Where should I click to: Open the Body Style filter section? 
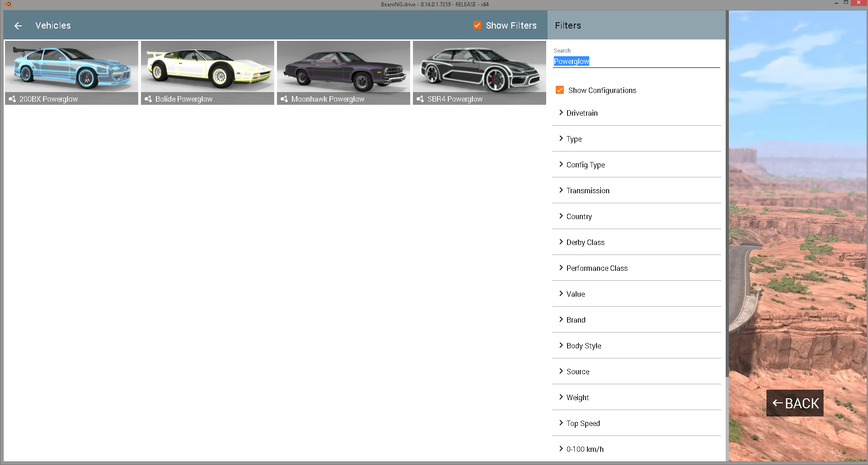[x=636, y=346]
